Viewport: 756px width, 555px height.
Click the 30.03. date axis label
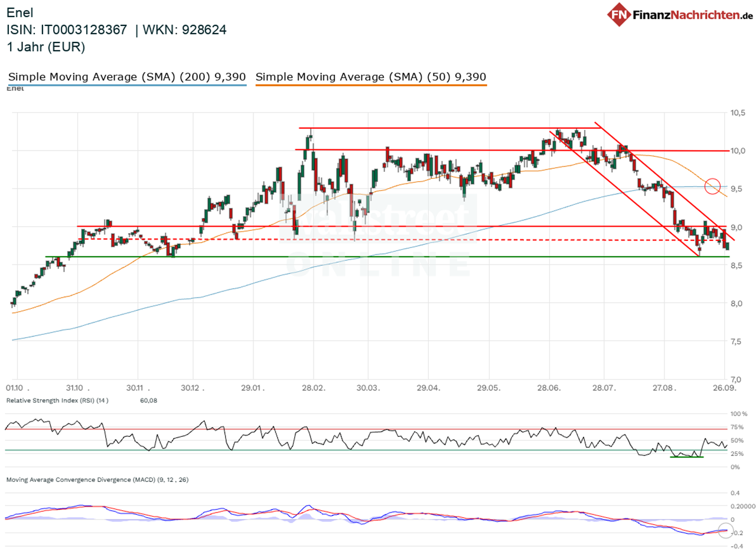[x=367, y=389]
